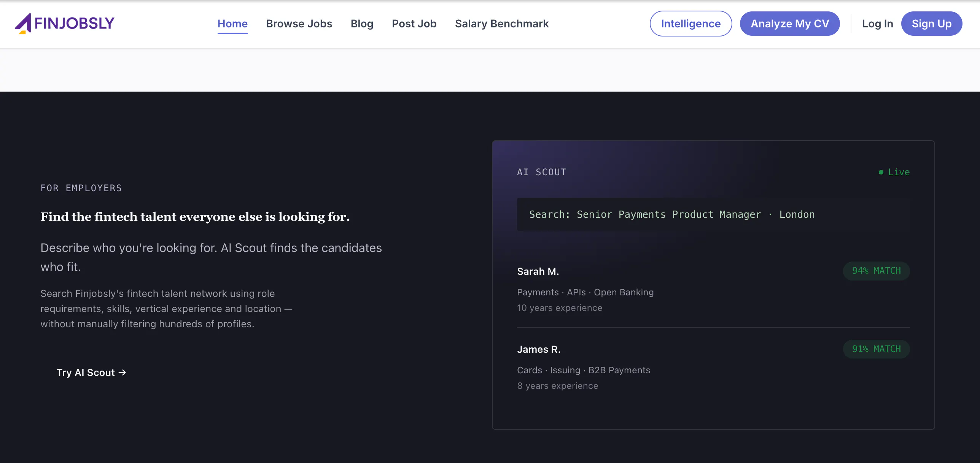Click '8 years experience' text

557,386
